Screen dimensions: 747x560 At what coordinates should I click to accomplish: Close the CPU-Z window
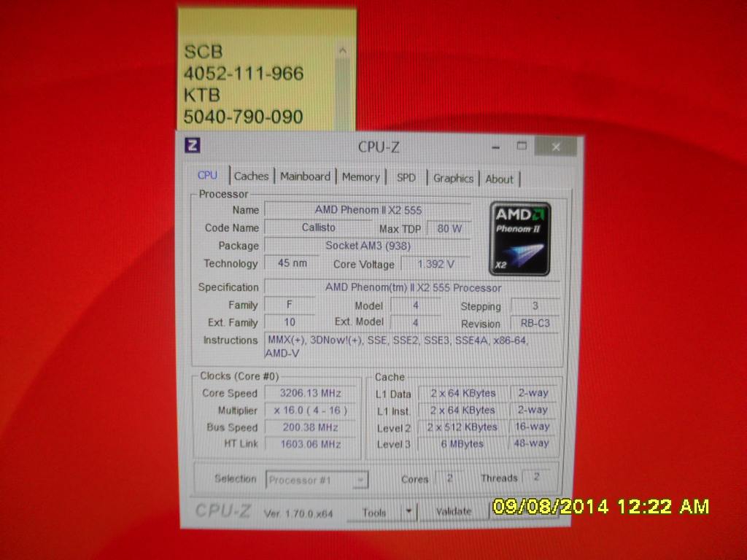pyautogui.click(x=556, y=147)
